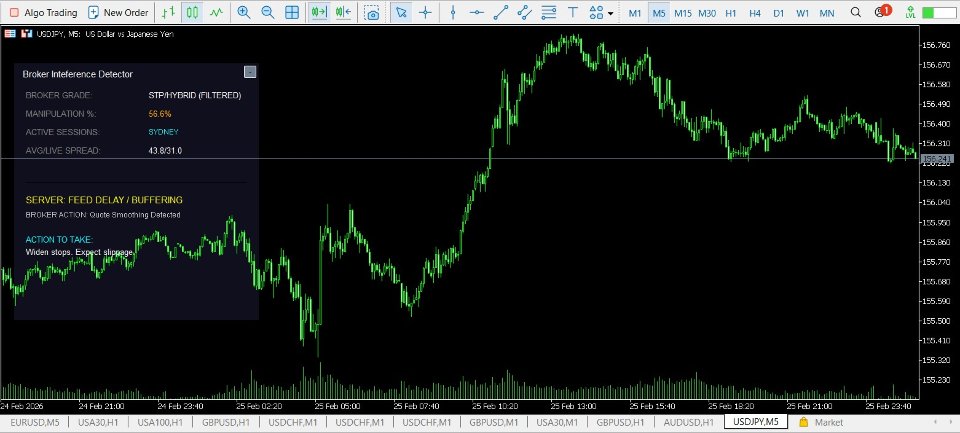
Task: Select the trendline drawing tool
Action: click(501, 12)
